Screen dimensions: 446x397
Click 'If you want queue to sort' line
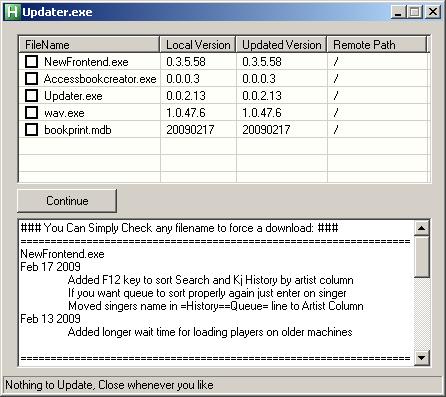click(x=207, y=293)
